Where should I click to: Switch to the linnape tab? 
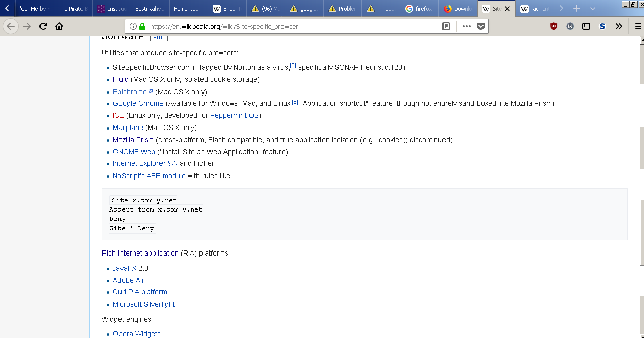[x=381, y=9]
